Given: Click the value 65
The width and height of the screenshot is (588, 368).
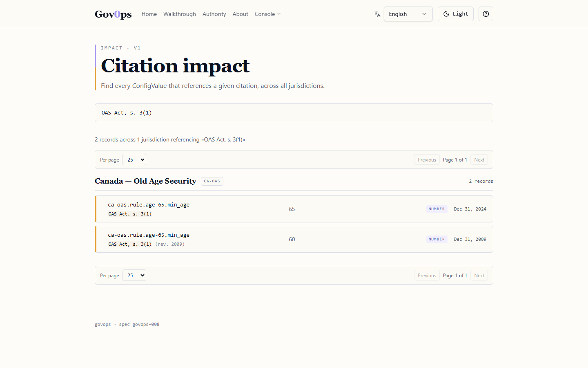Looking at the screenshot, I should pos(292,209).
